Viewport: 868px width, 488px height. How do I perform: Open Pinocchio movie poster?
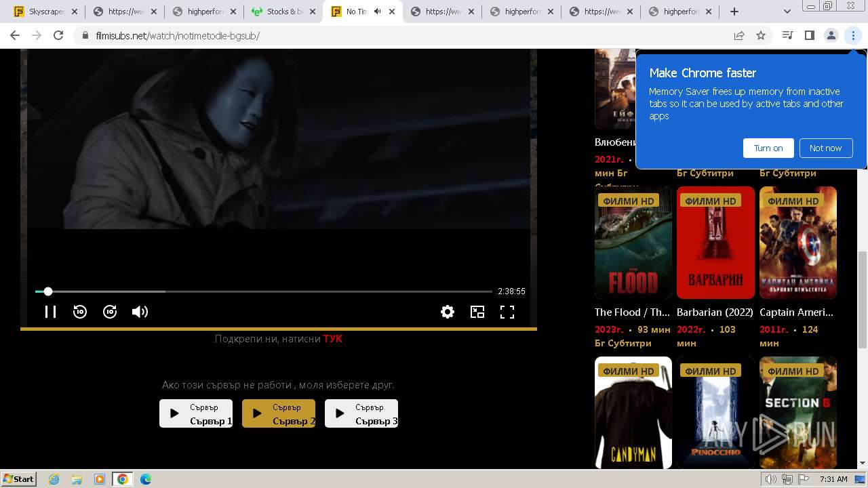point(715,413)
